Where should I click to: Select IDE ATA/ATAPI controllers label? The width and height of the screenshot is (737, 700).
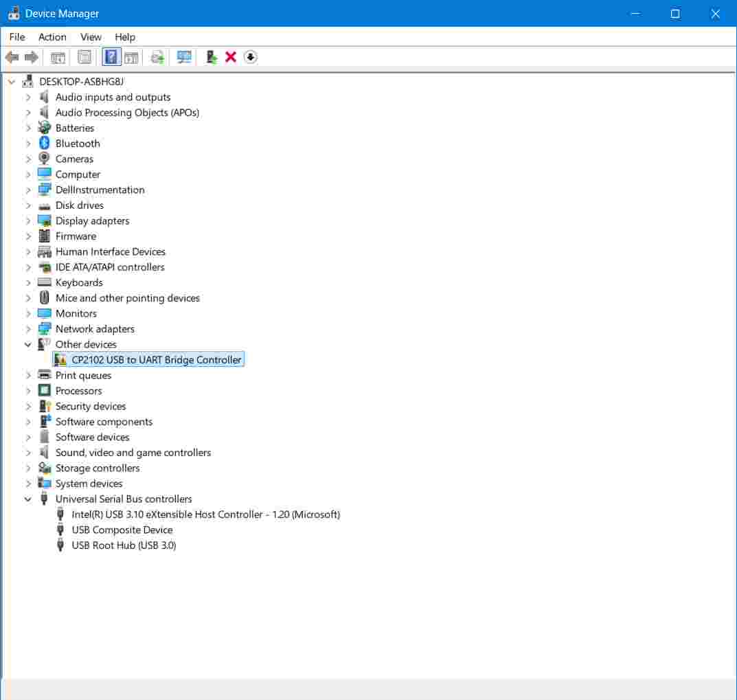110,267
